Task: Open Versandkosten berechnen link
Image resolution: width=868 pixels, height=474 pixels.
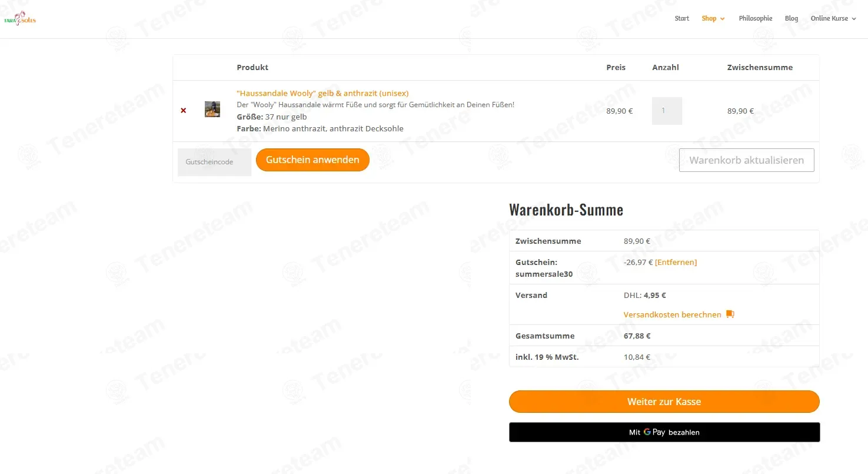Action: [x=672, y=314]
